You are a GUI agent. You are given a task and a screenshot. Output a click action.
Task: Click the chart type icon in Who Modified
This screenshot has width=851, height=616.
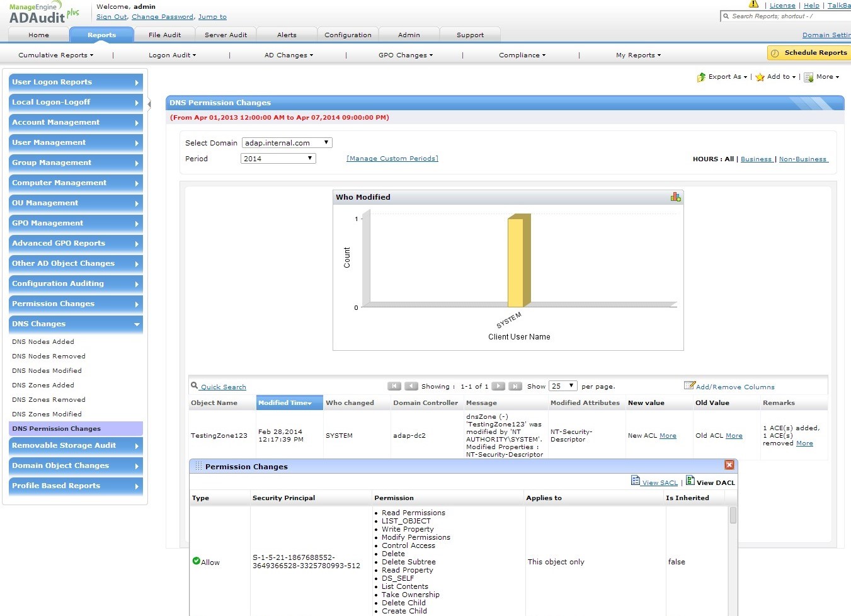tap(675, 197)
